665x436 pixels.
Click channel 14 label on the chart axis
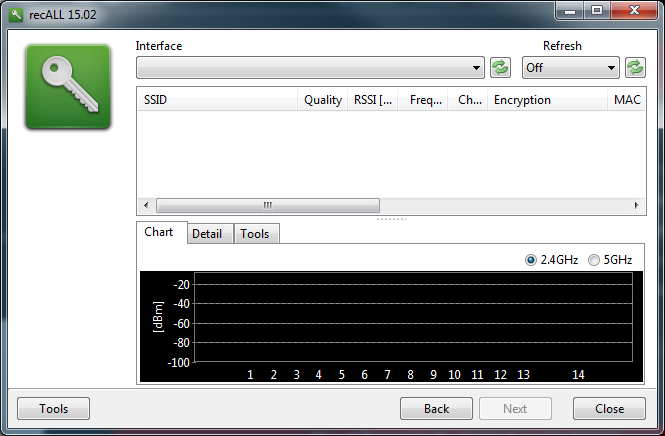click(x=578, y=375)
